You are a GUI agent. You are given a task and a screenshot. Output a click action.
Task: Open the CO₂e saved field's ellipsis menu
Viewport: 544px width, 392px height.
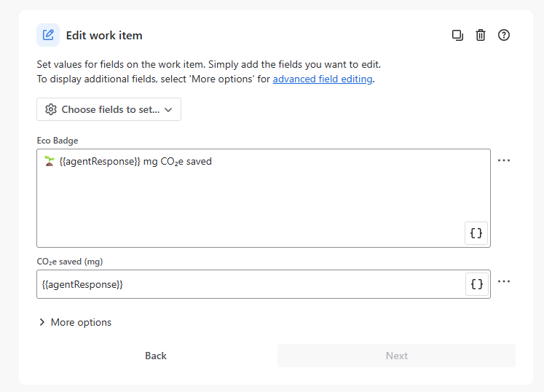click(504, 281)
